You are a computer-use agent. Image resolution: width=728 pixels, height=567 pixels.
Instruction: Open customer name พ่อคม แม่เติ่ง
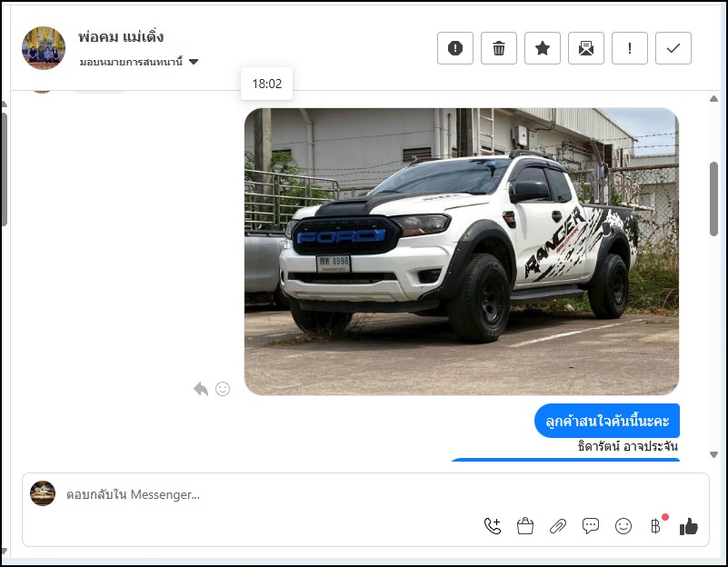click(121, 36)
